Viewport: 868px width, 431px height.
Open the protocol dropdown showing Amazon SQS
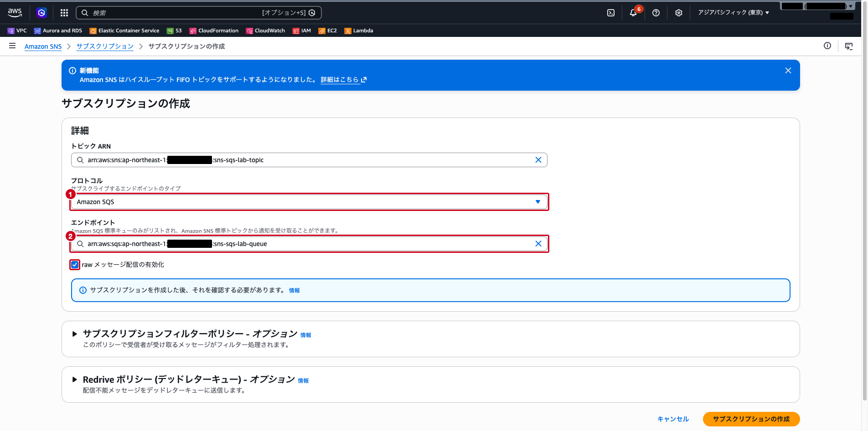(309, 202)
